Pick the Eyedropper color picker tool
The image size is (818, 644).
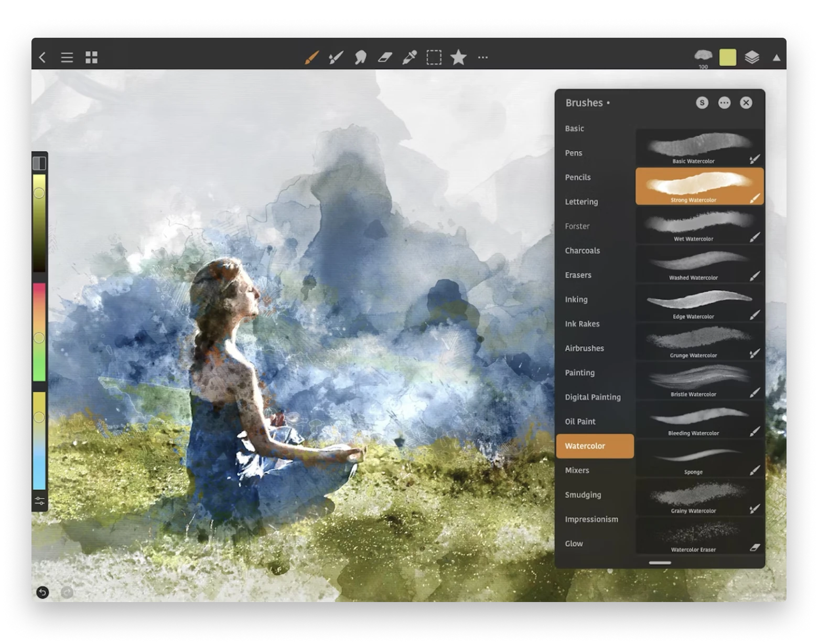coord(409,57)
